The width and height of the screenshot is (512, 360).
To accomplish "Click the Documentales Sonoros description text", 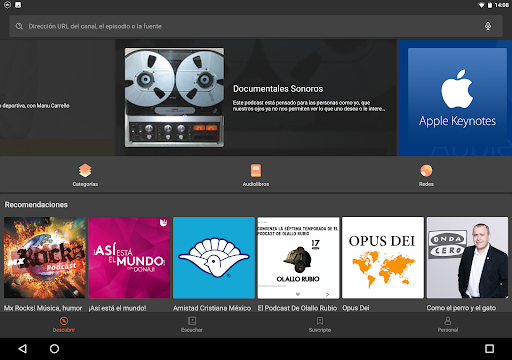I will (x=309, y=106).
